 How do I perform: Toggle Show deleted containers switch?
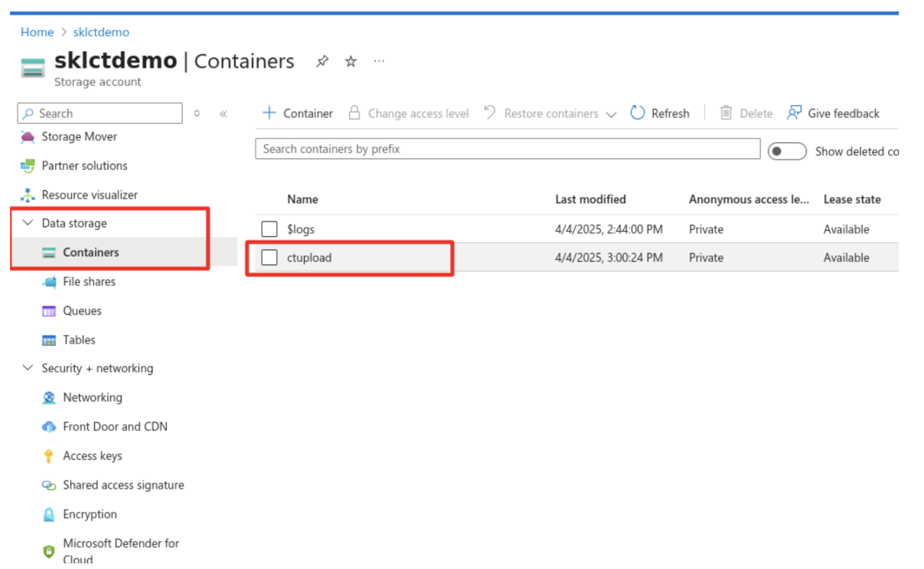pyautogui.click(x=787, y=151)
